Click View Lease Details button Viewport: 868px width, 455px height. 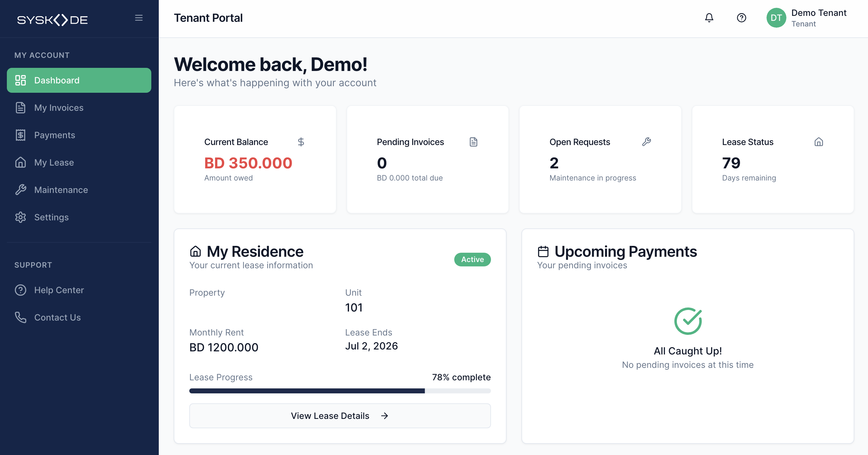(340, 416)
